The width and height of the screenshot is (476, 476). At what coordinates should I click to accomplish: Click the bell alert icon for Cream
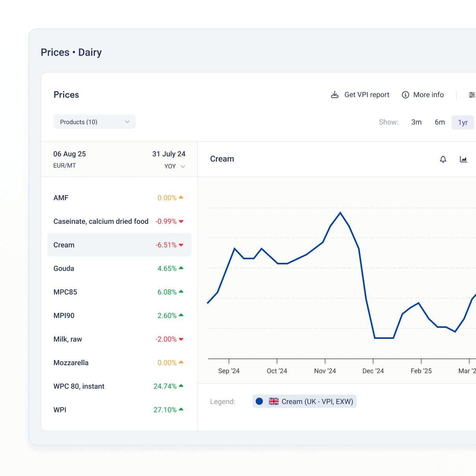443,159
